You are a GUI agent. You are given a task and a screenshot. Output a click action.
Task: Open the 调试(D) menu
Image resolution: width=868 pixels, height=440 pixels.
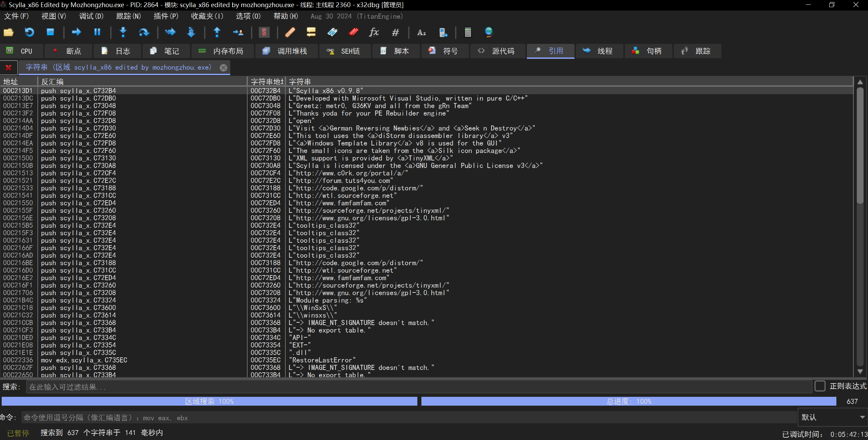[x=91, y=16]
